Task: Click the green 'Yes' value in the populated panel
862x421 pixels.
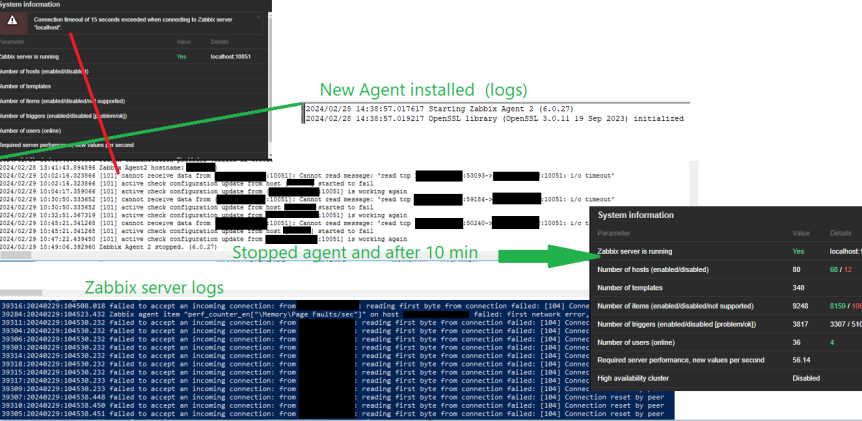Action: [798, 251]
